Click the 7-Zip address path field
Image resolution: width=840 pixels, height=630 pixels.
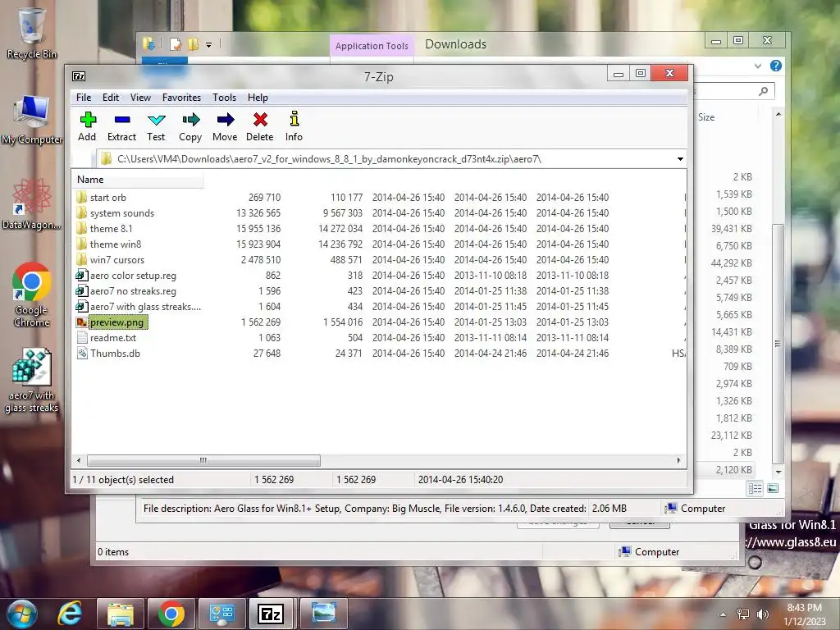[x=392, y=159]
